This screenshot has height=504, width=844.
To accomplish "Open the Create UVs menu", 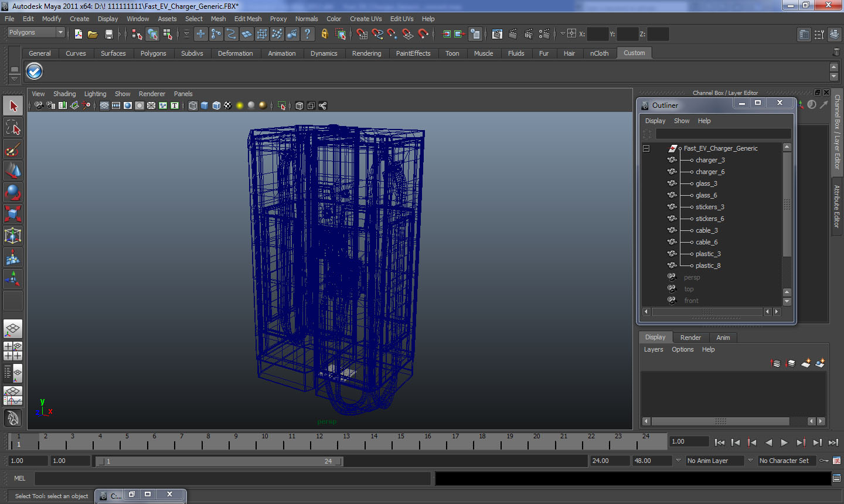I will [366, 19].
